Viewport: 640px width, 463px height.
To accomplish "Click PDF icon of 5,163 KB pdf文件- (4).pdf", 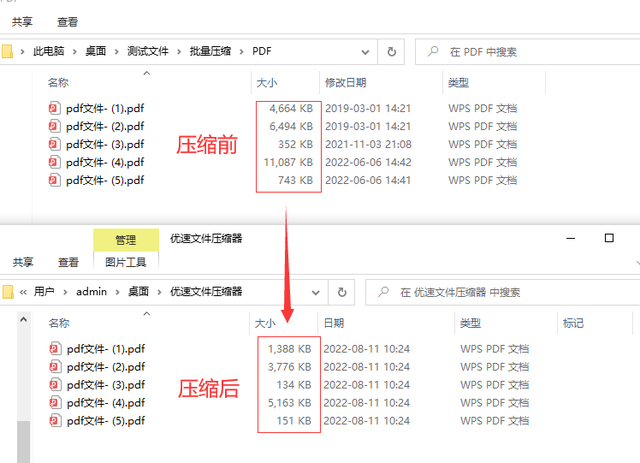I will [55, 403].
